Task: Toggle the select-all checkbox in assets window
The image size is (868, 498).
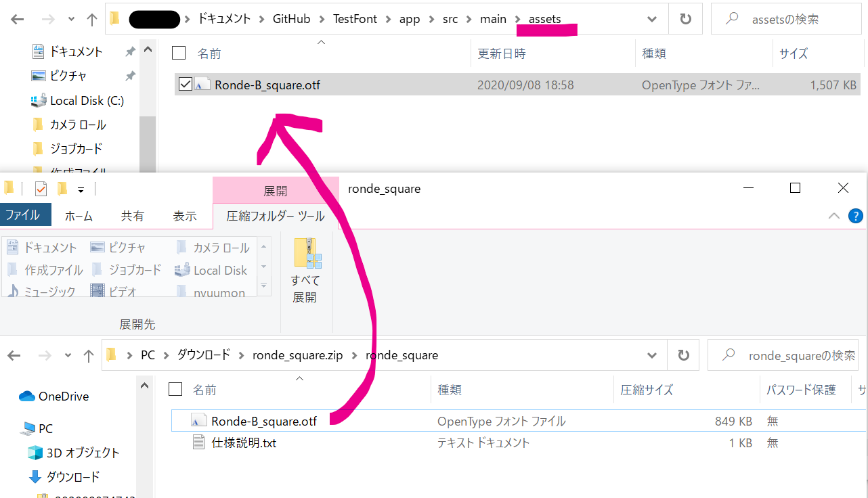Action: point(179,53)
